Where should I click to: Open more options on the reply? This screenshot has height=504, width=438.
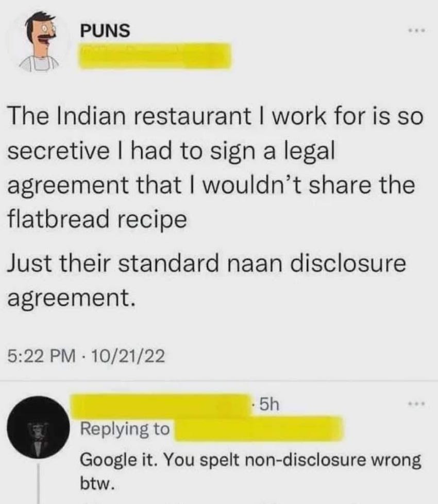click(417, 403)
